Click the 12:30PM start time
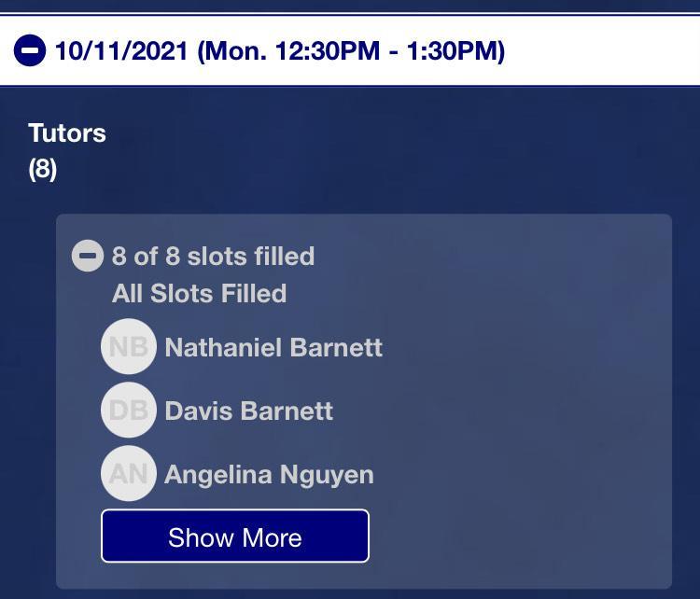This screenshot has width=700, height=599. (x=320, y=50)
